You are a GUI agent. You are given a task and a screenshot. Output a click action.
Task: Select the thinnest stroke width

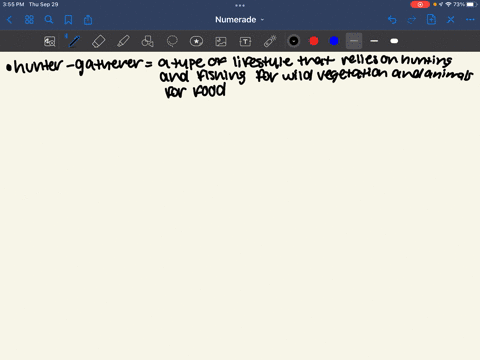pyautogui.click(x=354, y=41)
